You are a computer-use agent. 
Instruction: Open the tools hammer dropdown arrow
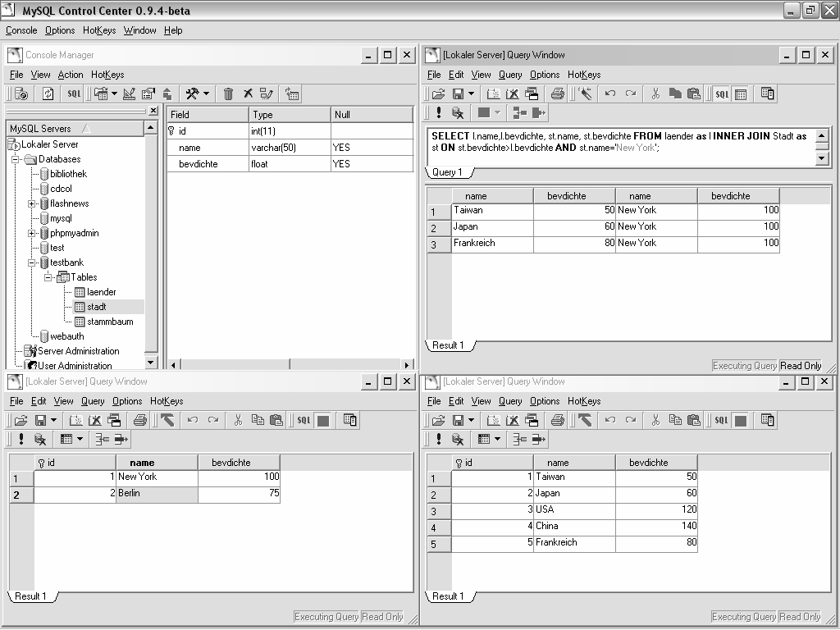206,94
